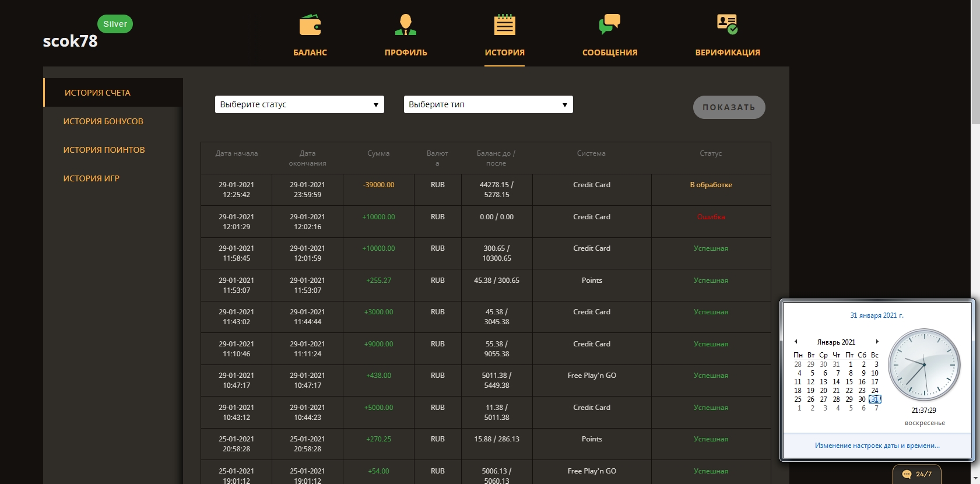Click the 31 января 2021 г. date header
The image size is (980, 484).
877,315
